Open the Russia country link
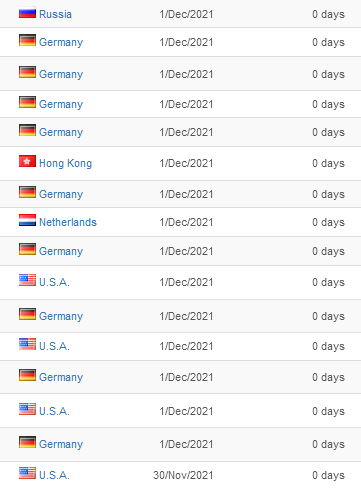This screenshot has height=488, width=361. coord(55,14)
